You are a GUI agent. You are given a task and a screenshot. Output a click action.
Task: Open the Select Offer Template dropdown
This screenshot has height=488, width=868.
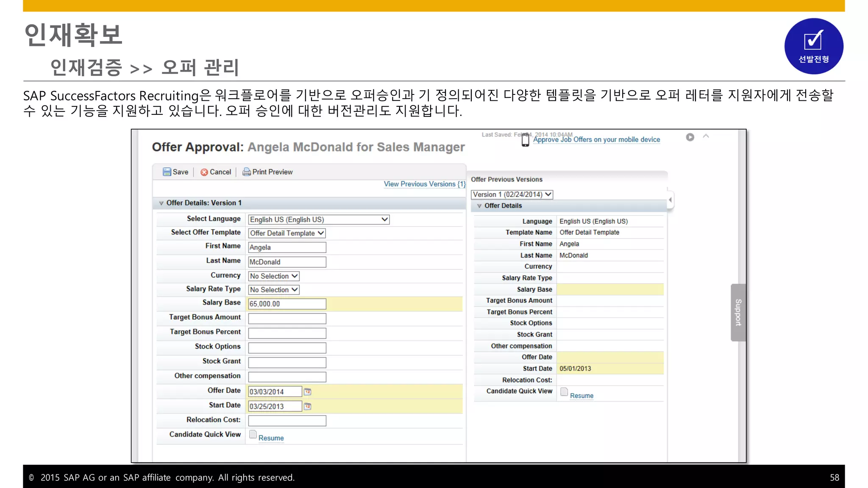pyautogui.click(x=287, y=233)
